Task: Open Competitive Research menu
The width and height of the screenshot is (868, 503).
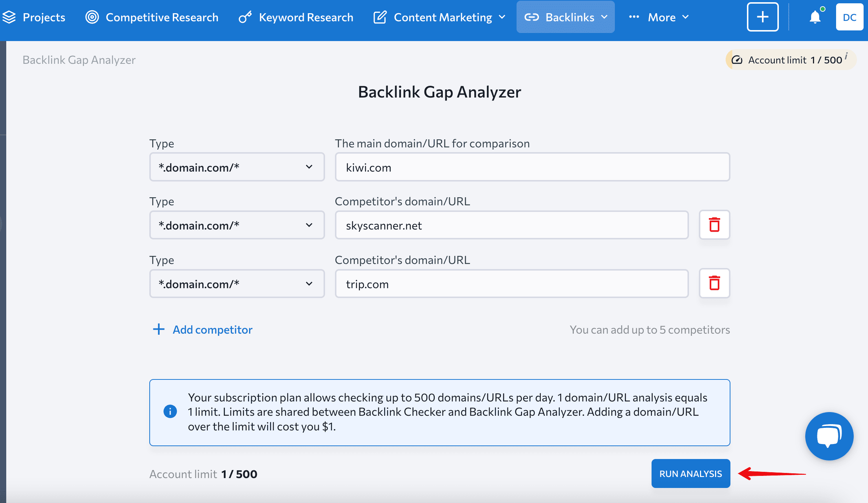Action: [x=152, y=17]
